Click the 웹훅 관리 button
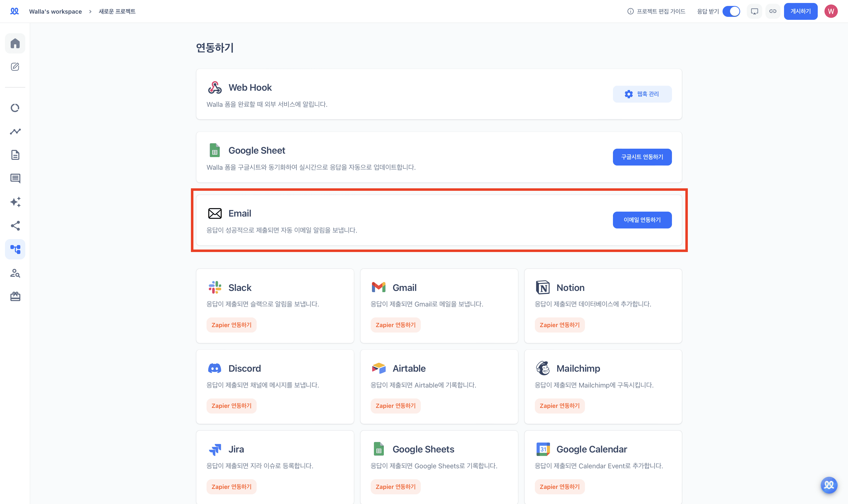The image size is (848, 504). tap(642, 94)
